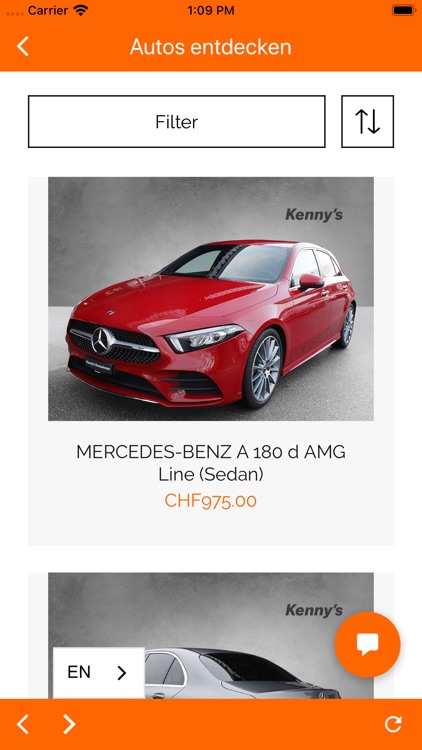Tap the Autos entdecken header title
The width and height of the screenshot is (422, 750).
tap(211, 47)
